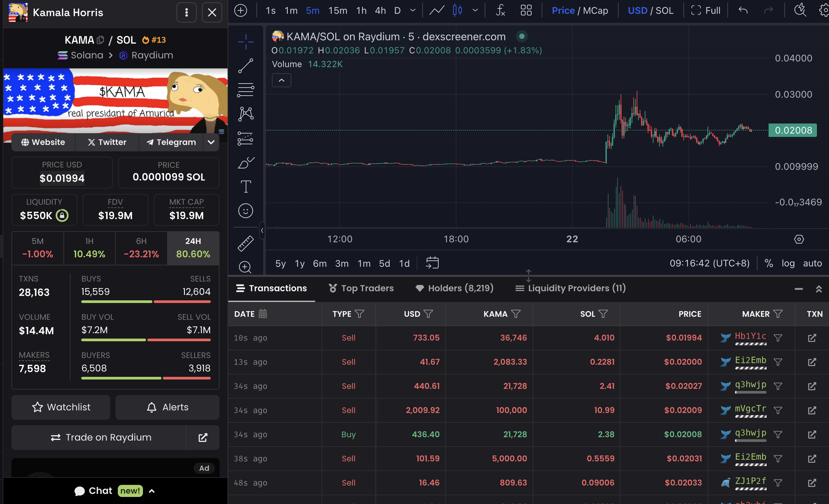The width and height of the screenshot is (829, 504).
Task: Select the Text annotation tool
Action: click(x=245, y=186)
